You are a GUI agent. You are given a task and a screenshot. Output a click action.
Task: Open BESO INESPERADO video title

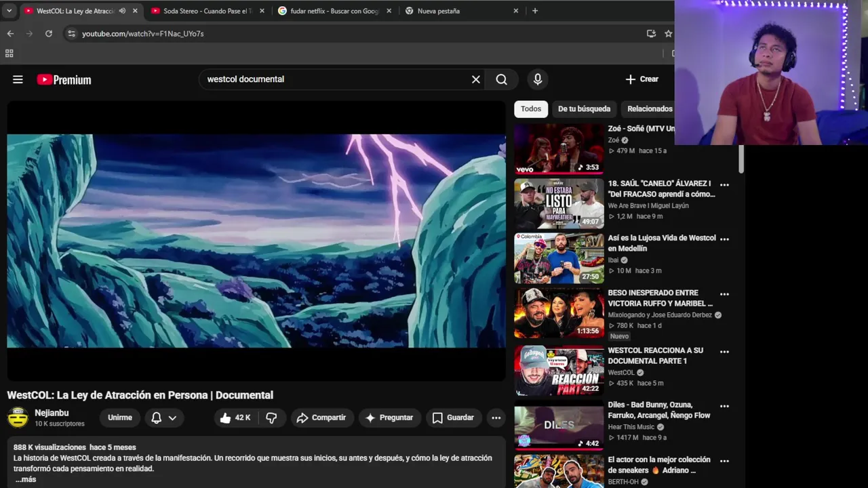point(661,298)
